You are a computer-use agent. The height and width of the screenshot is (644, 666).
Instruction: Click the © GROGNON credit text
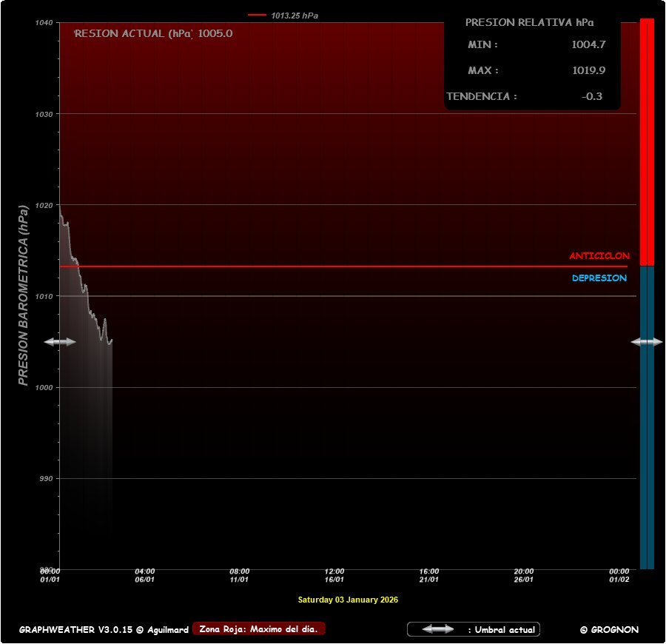[609, 630]
